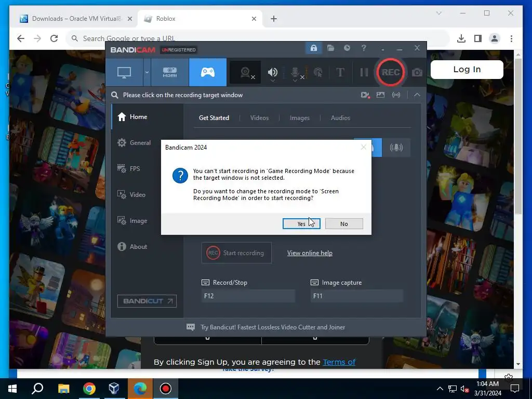532x399 pixels.
Task: Click No in Bandicam 2024 dialog
Action: click(x=344, y=223)
